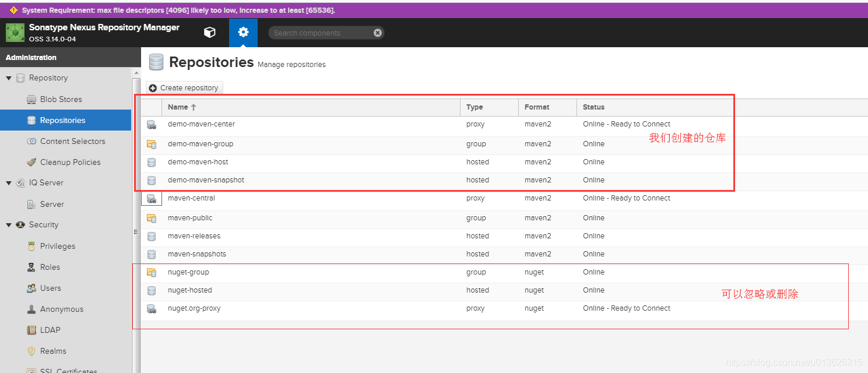
Task: Click the Content Selectors sidebar icon
Action: [x=31, y=142]
